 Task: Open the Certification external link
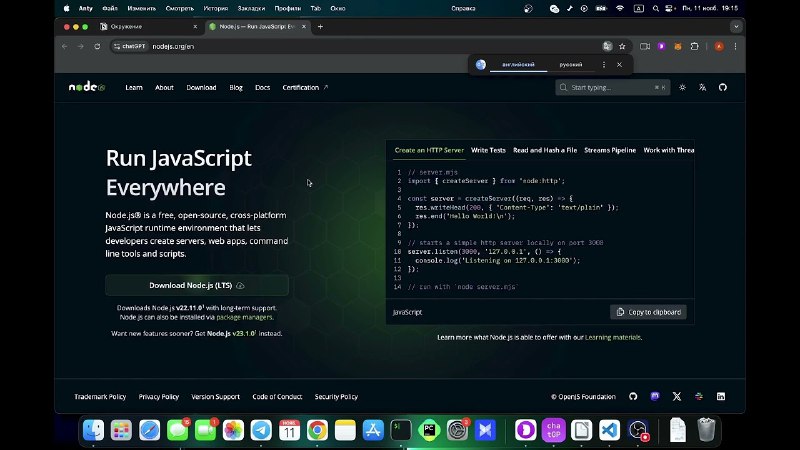click(305, 87)
